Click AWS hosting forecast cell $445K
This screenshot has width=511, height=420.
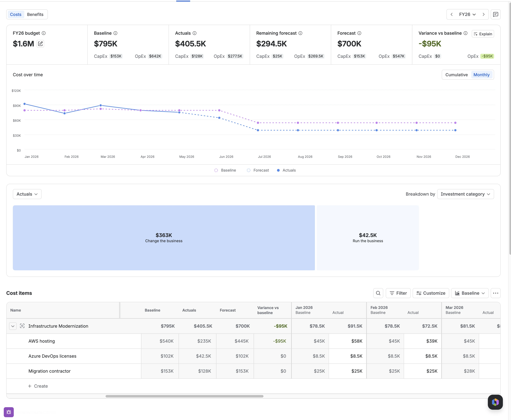click(x=235, y=341)
